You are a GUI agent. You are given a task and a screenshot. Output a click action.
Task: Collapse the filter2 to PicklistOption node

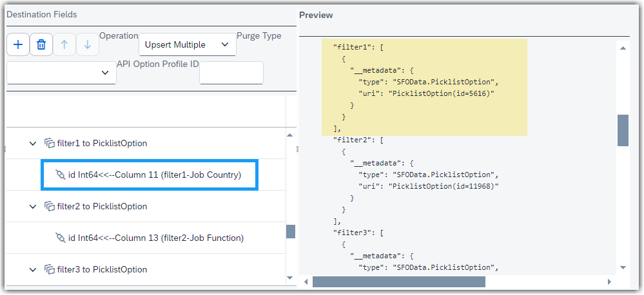33,206
